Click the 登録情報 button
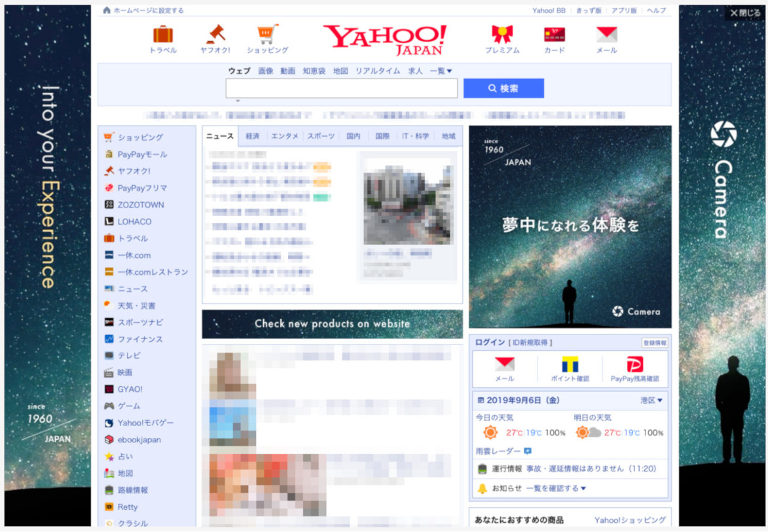 655,343
